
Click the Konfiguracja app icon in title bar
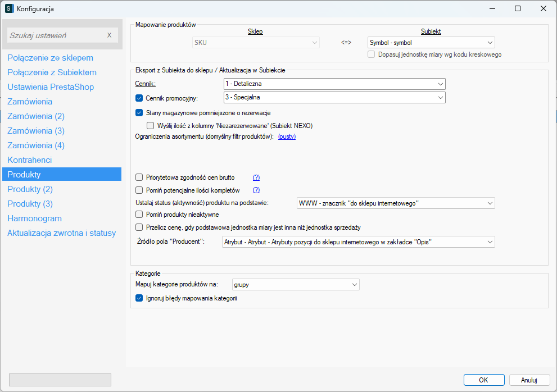pos(9,8)
